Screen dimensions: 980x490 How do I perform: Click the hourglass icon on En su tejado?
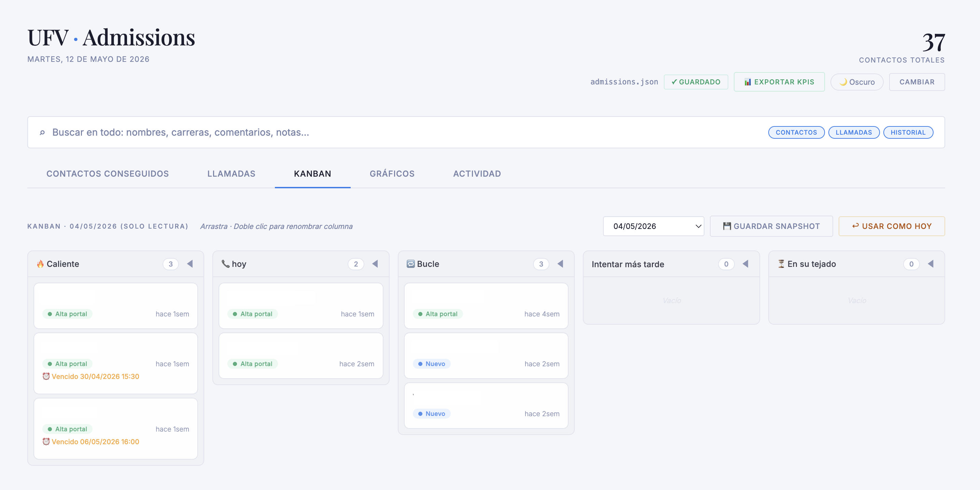[781, 264]
